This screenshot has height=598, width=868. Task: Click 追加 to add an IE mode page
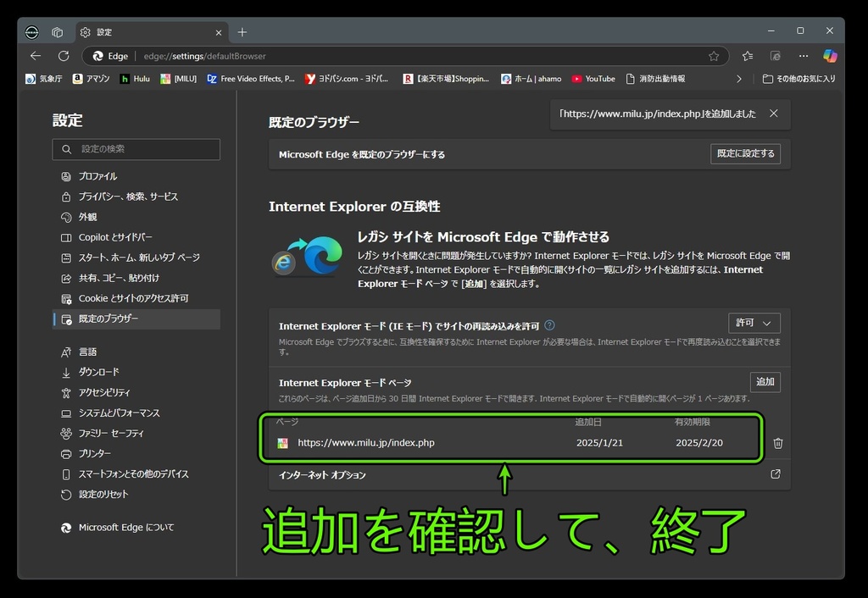click(765, 382)
